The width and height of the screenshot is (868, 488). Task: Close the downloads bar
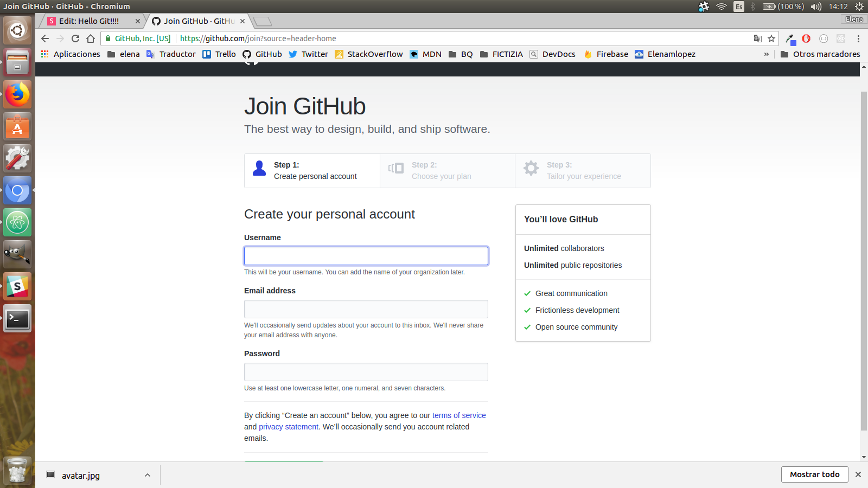(858, 474)
